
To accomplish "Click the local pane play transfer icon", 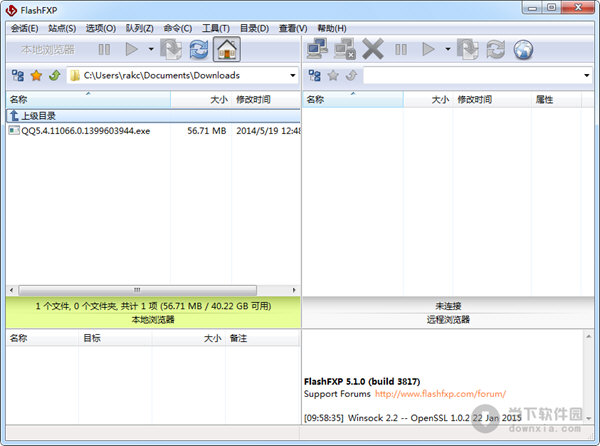I will tap(131, 49).
